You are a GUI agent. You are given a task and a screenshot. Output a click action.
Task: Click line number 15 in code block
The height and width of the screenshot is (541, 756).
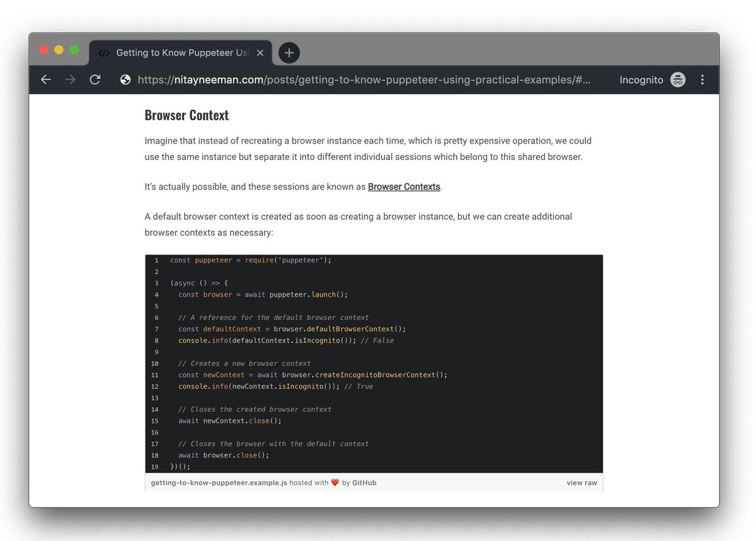coord(155,421)
